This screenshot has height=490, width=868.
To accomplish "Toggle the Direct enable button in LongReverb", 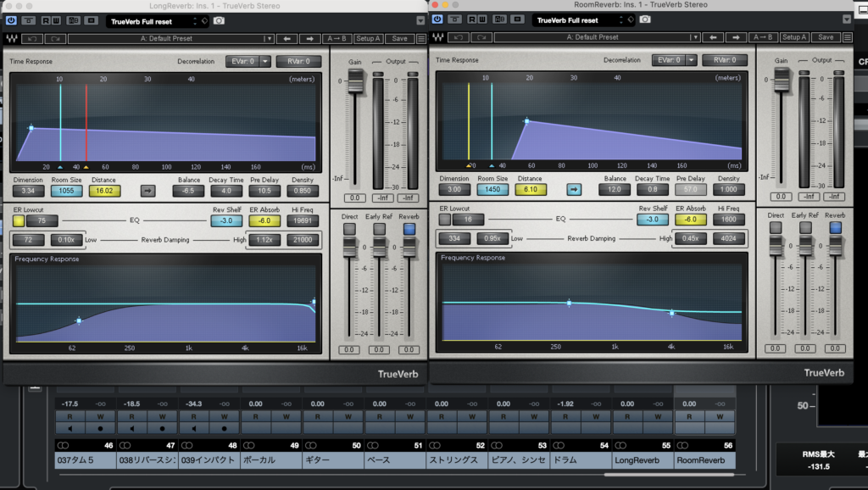I will pos(348,229).
